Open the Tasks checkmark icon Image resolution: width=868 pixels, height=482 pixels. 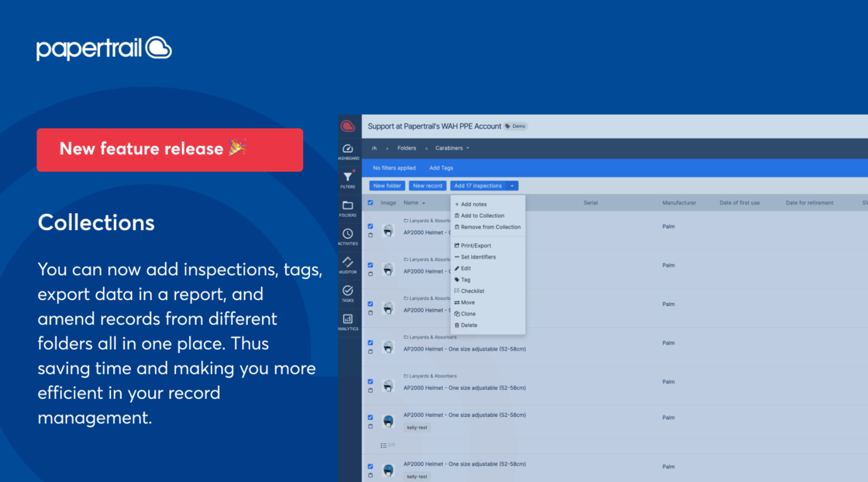(347, 291)
